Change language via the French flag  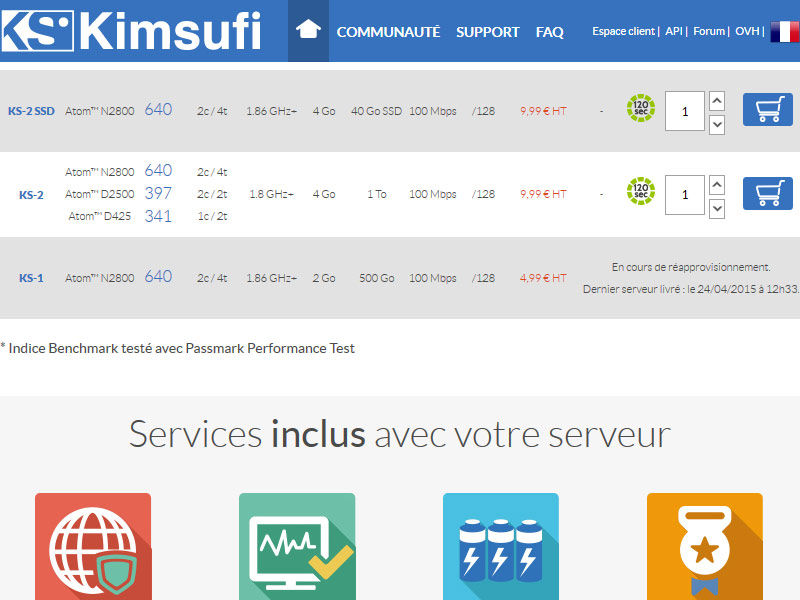point(785,32)
